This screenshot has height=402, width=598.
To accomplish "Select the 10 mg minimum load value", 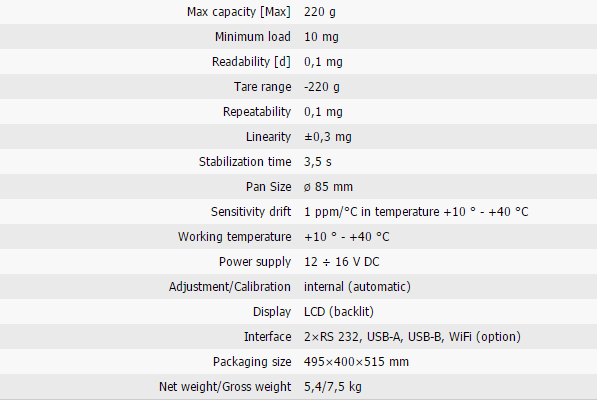I will tap(321, 37).
